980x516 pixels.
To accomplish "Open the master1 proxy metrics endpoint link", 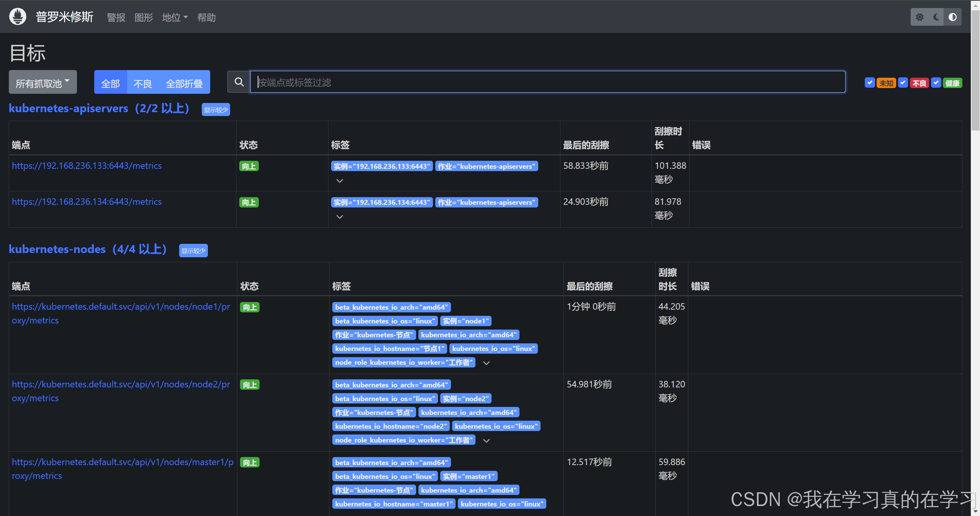I will [122, 469].
